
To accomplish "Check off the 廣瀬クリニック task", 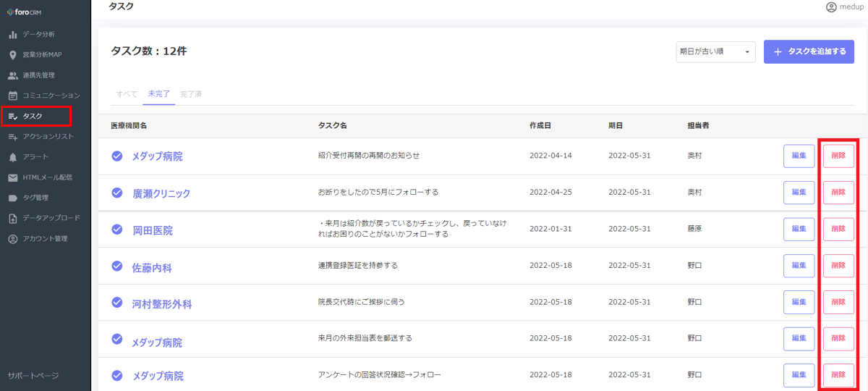I will point(117,193).
